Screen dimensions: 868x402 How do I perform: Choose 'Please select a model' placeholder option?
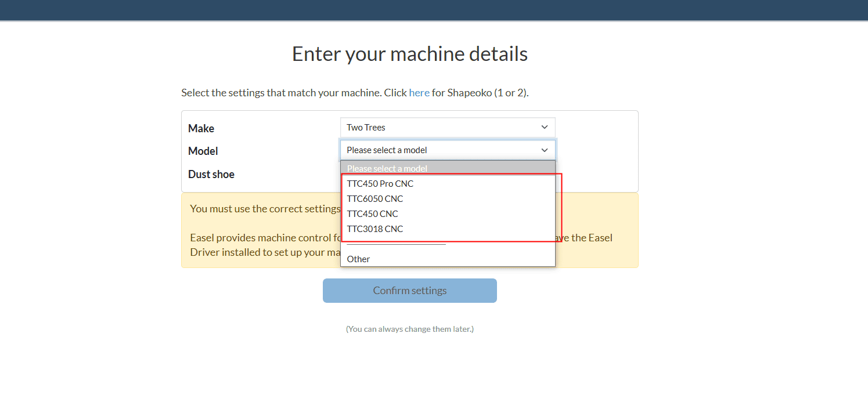(x=387, y=168)
